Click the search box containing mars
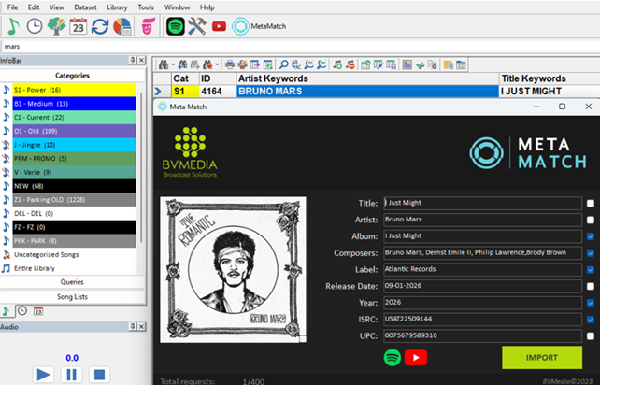The height and width of the screenshot is (412, 642). (301, 47)
